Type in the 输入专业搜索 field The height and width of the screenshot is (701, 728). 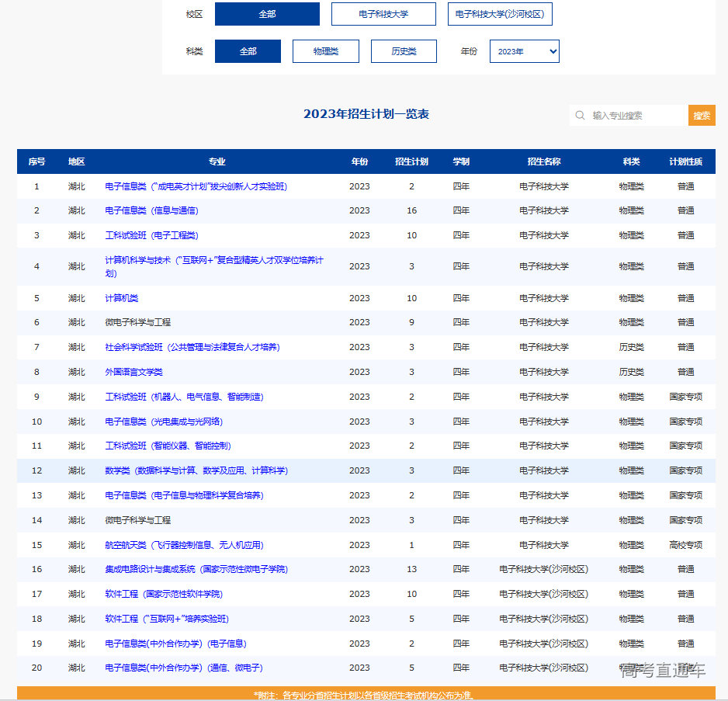pyautogui.click(x=635, y=116)
